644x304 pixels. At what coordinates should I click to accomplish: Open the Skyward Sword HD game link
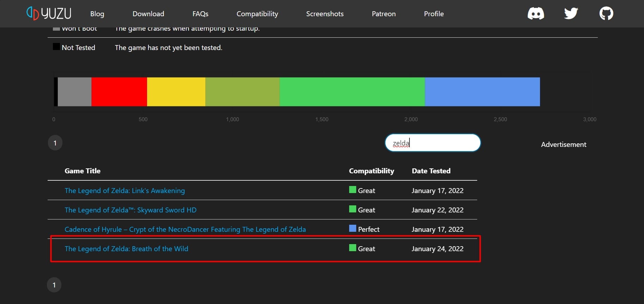[x=130, y=210]
